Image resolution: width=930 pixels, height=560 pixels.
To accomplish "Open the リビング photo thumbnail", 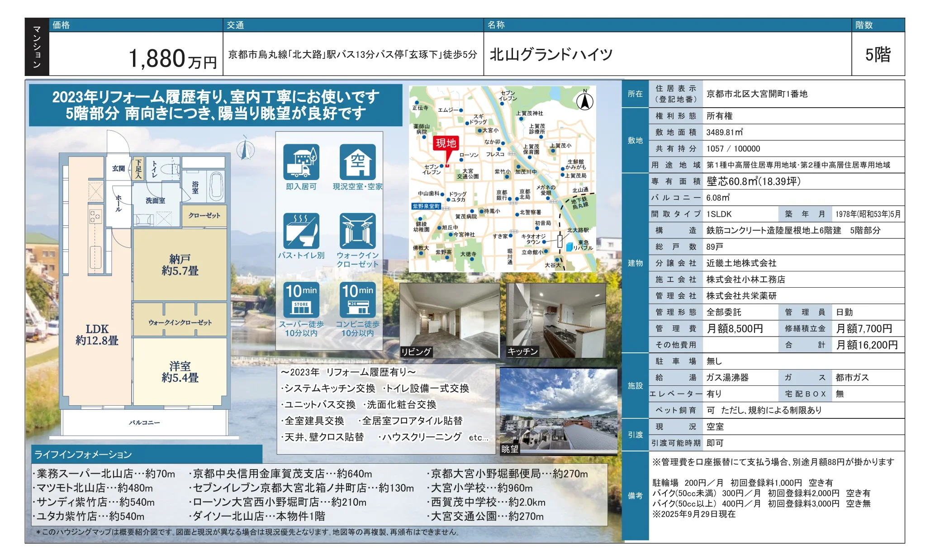I will (450, 320).
